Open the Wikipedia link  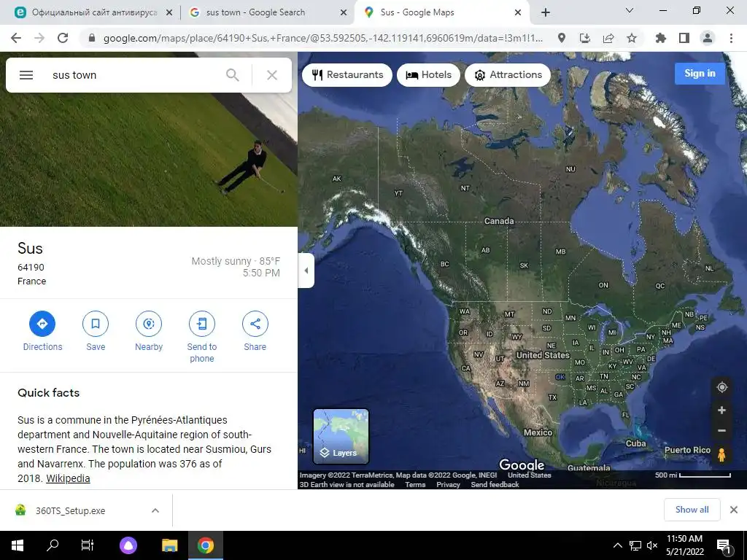coord(68,478)
